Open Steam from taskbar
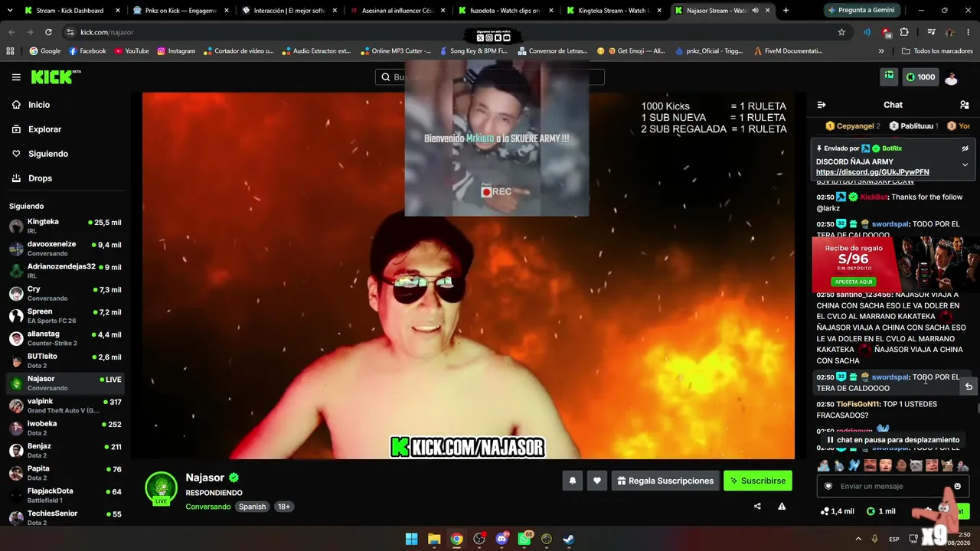The image size is (980, 551). point(569,539)
